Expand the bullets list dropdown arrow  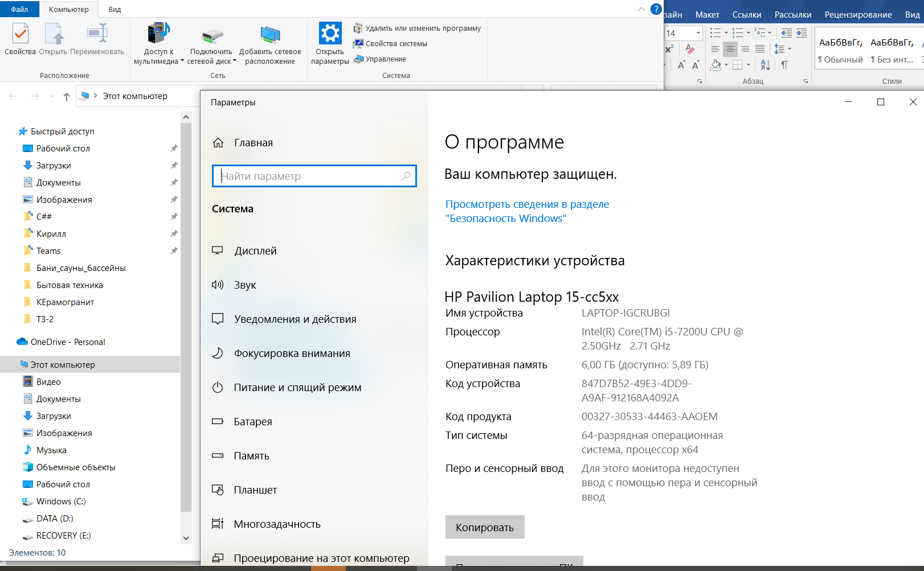(726, 33)
